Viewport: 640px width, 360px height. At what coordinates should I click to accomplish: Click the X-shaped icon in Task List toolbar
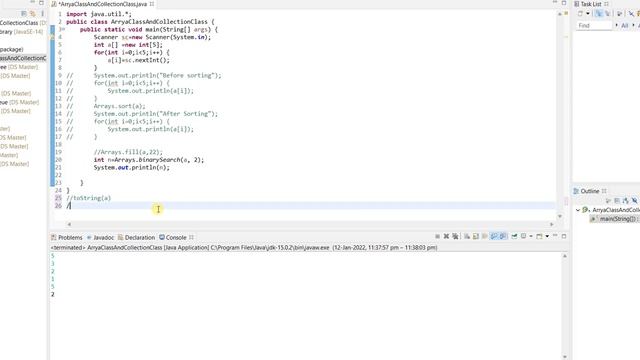pyautogui.click(x=631, y=13)
